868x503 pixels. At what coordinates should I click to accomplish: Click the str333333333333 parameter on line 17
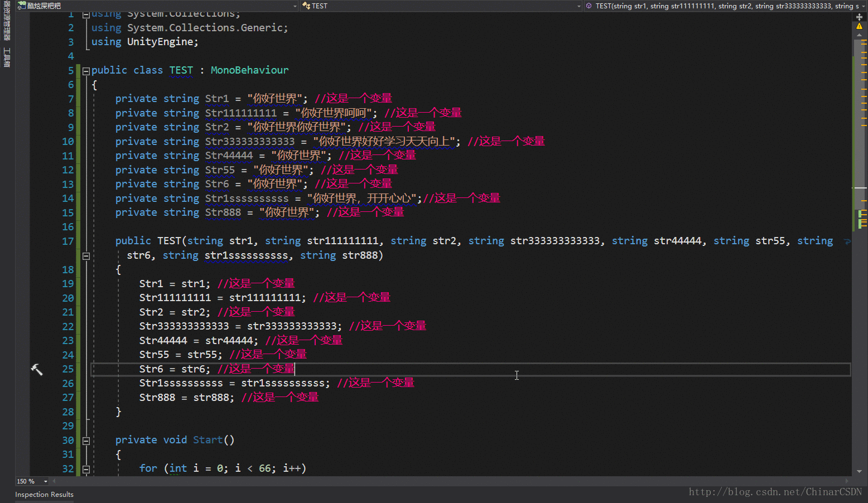[555, 241]
